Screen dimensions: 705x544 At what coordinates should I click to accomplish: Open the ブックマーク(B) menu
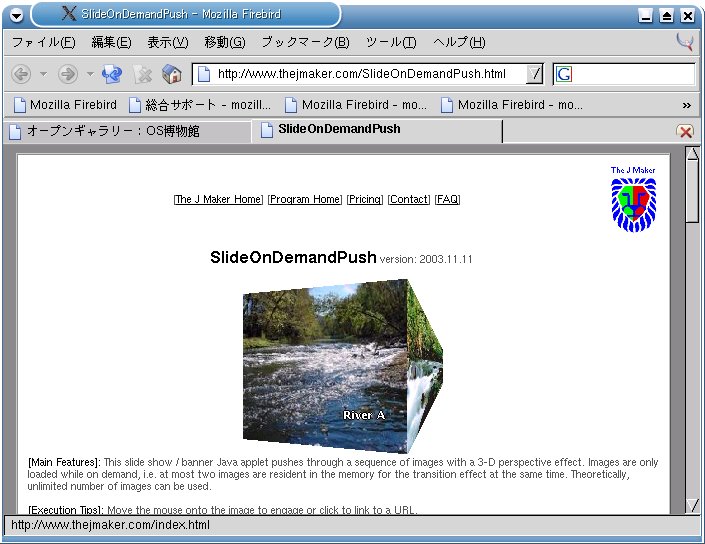point(305,42)
